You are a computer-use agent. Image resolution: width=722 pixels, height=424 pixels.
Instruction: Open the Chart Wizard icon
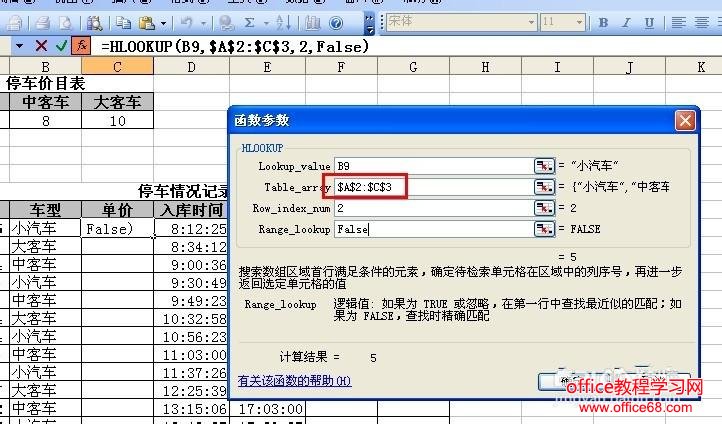[313, 22]
